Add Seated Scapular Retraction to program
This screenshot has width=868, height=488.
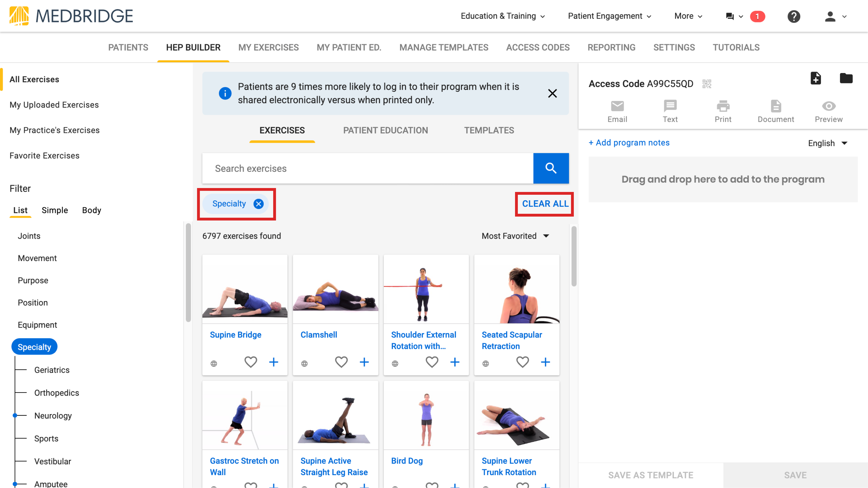pyautogui.click(x=546, y=362)
